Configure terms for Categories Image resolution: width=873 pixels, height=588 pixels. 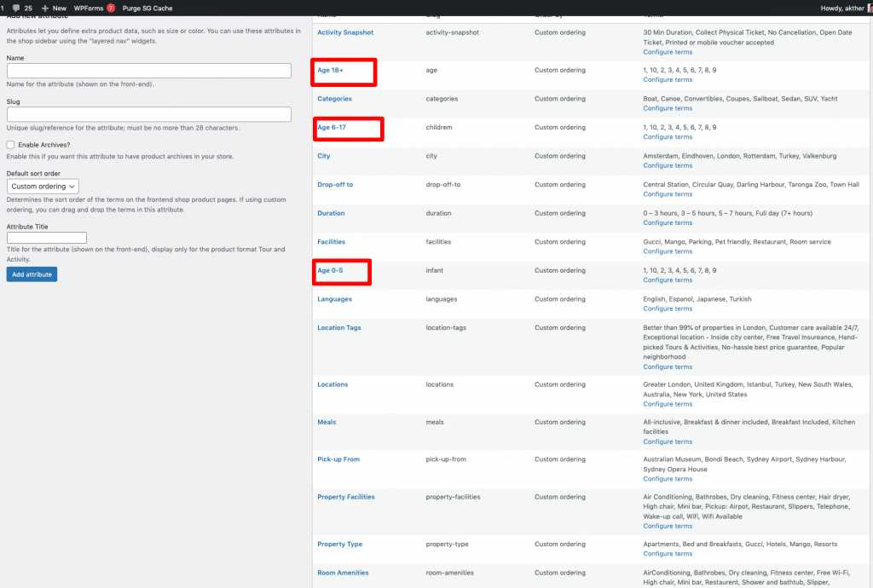668,108
